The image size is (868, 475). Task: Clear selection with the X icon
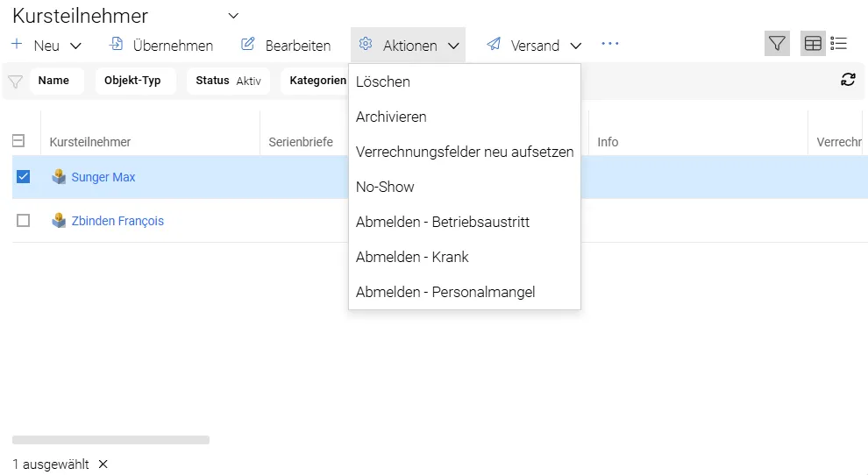[103, 464]
